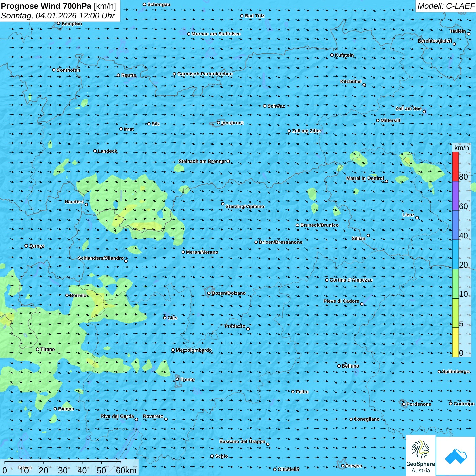Click the 'Sonthofen' label
The width and height of the screenshot is (476, 476).
click(x=68, y=70)
